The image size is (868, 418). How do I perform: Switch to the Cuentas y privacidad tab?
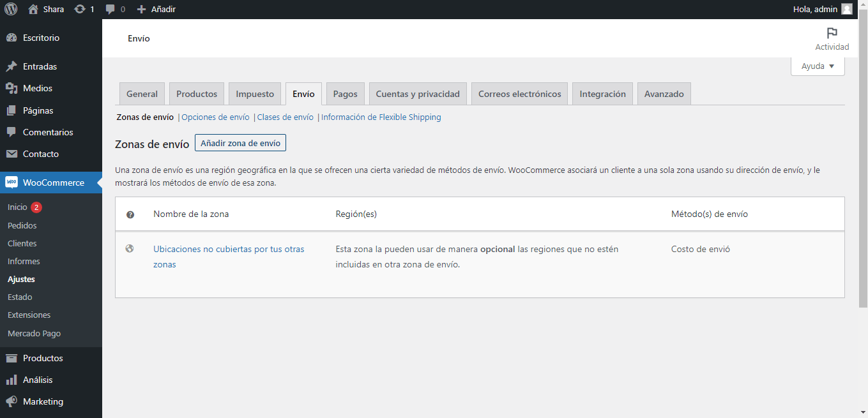418,94
